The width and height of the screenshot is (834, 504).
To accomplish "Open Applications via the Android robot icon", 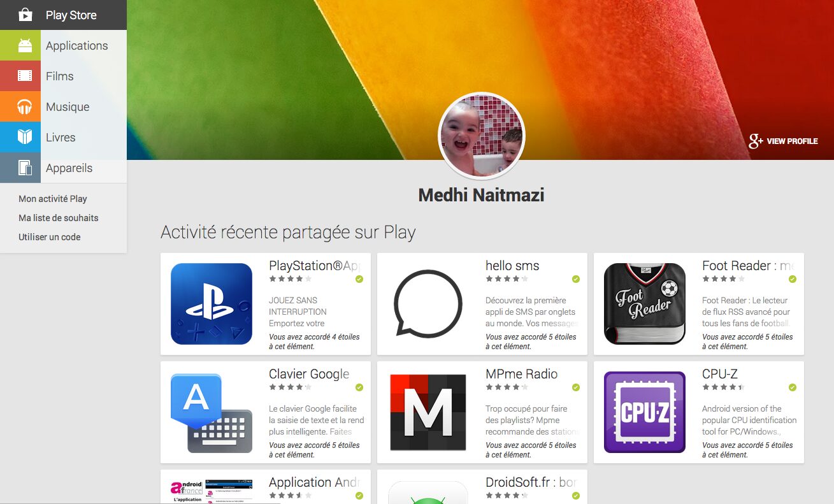I will 25,46.
